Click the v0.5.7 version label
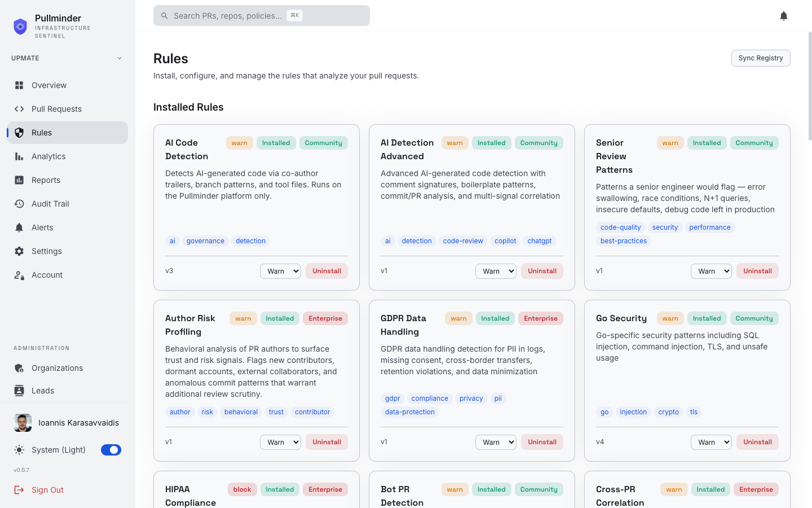 pyautogui.click(x=21, y=470)
